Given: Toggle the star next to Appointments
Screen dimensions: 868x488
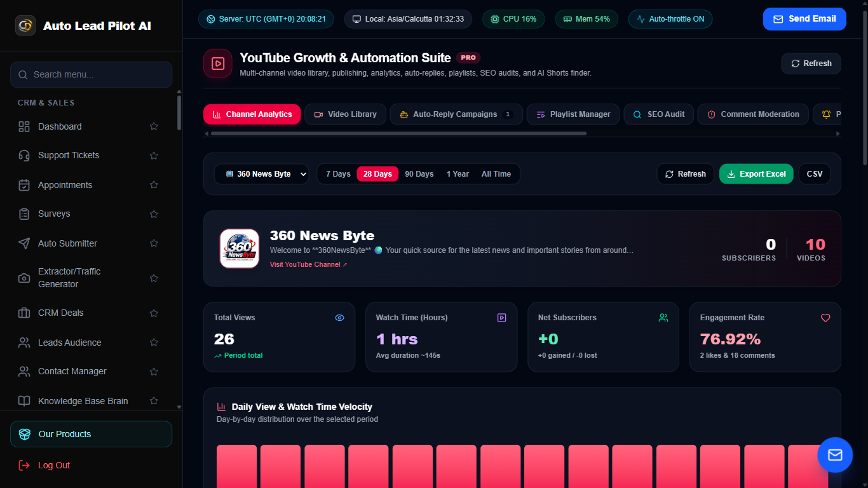Looking at the screenshot, I should [154, 185].
